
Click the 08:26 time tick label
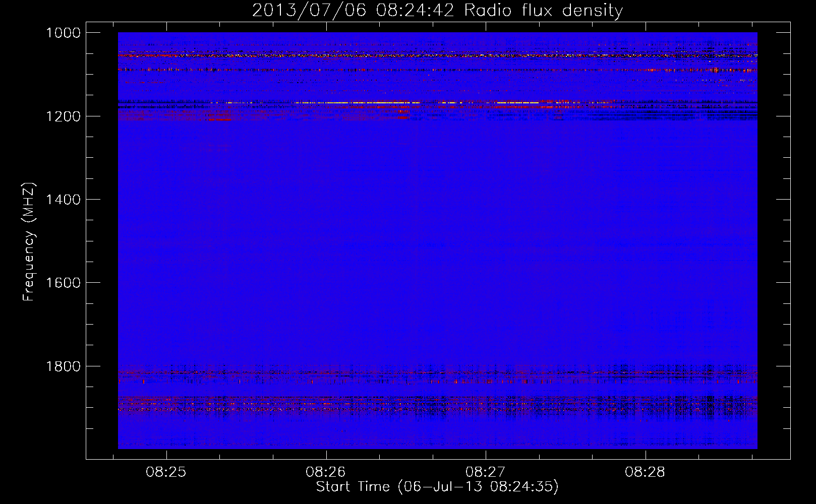click(x=326, y=472)
